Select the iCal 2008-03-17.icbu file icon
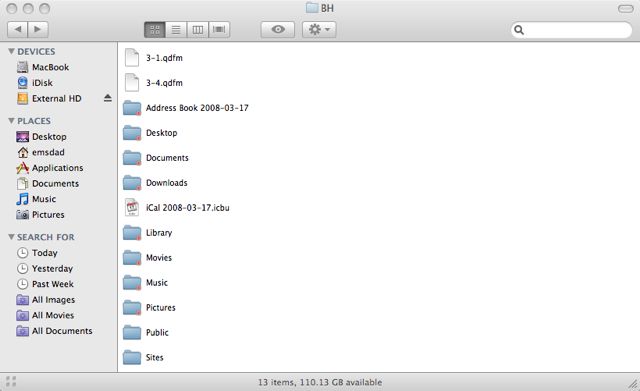The width and height of the screenshot is (640, 391). (x=132, y=207)
